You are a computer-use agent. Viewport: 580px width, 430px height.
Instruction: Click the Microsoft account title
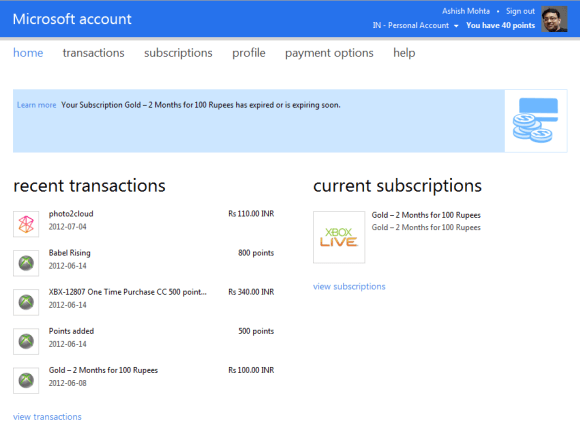pos(72,19)
